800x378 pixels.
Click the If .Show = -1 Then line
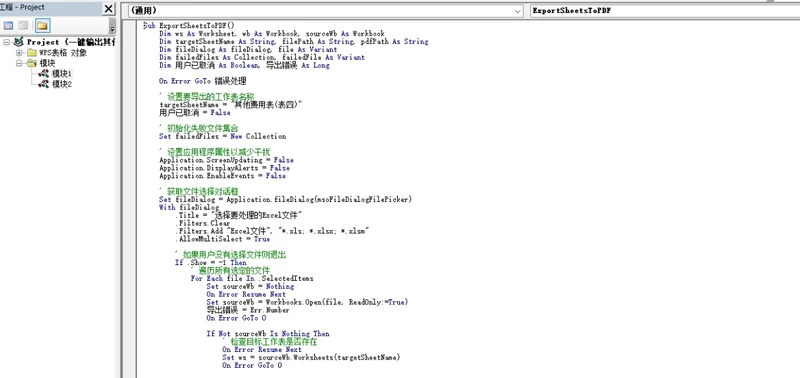coord(210,263)
